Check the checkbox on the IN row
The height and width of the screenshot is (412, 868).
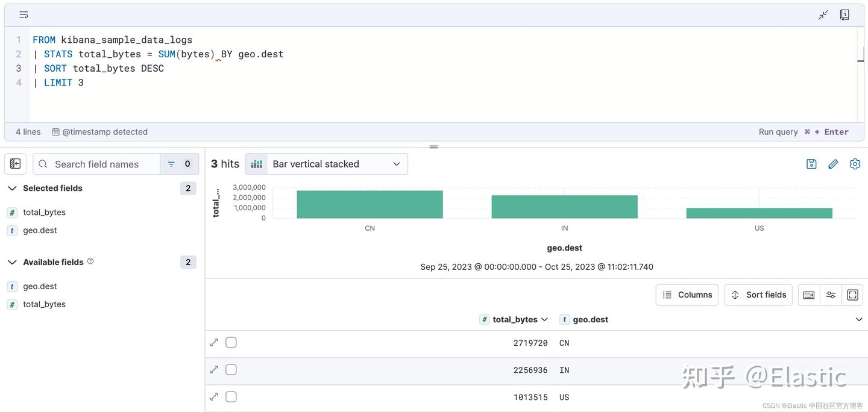tap(231, 369)
